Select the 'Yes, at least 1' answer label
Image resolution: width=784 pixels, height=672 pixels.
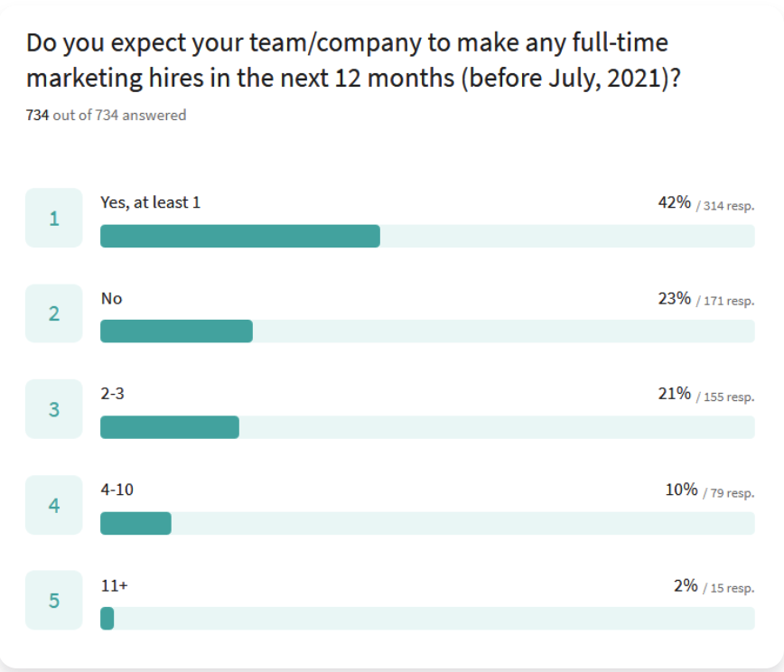click(151, 202)
